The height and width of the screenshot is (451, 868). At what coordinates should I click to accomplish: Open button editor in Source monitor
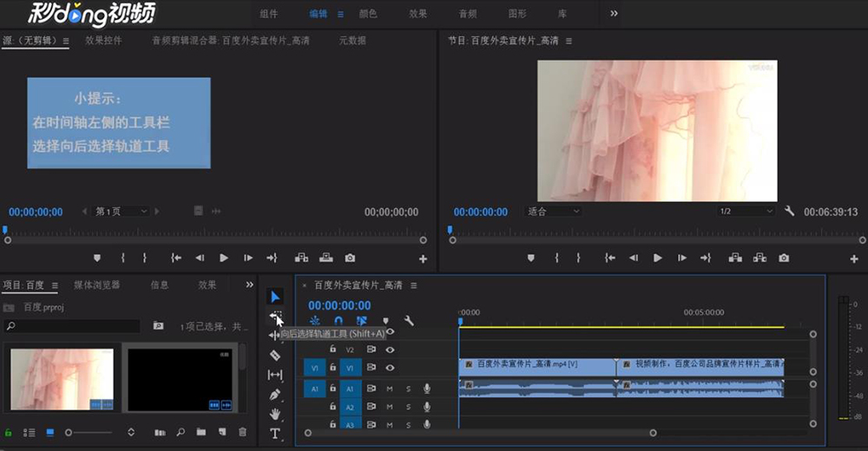423,258
